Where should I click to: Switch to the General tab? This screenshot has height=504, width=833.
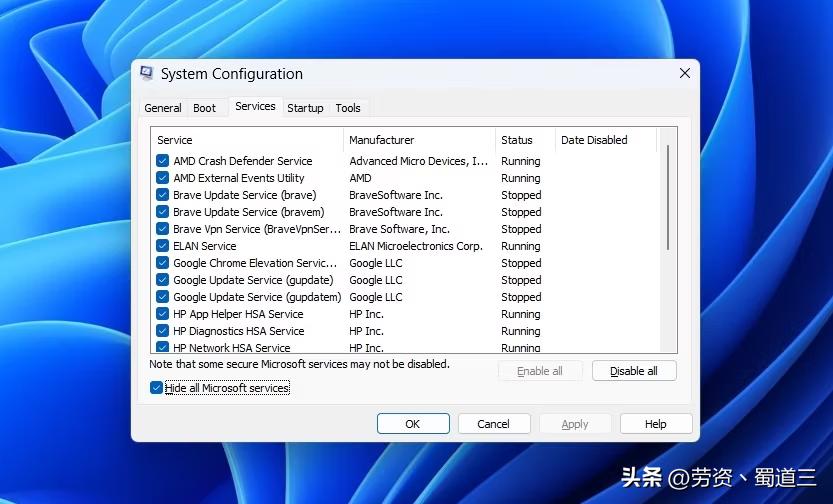(x=163, y=108)
